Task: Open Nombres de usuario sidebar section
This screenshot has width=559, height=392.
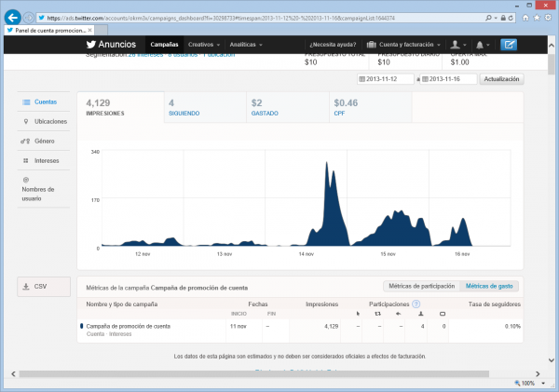Action: tap(44, 189)
